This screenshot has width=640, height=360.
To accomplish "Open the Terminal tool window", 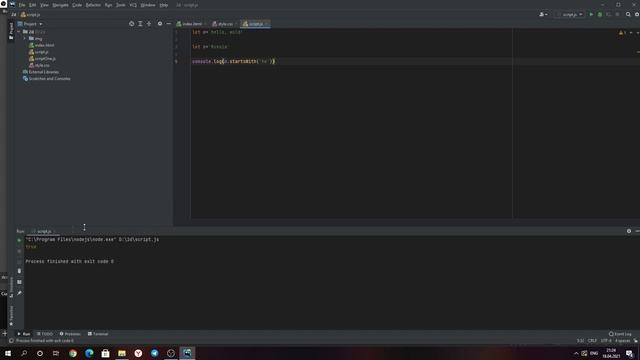I will pyautogui.click(x=98, y=334).
